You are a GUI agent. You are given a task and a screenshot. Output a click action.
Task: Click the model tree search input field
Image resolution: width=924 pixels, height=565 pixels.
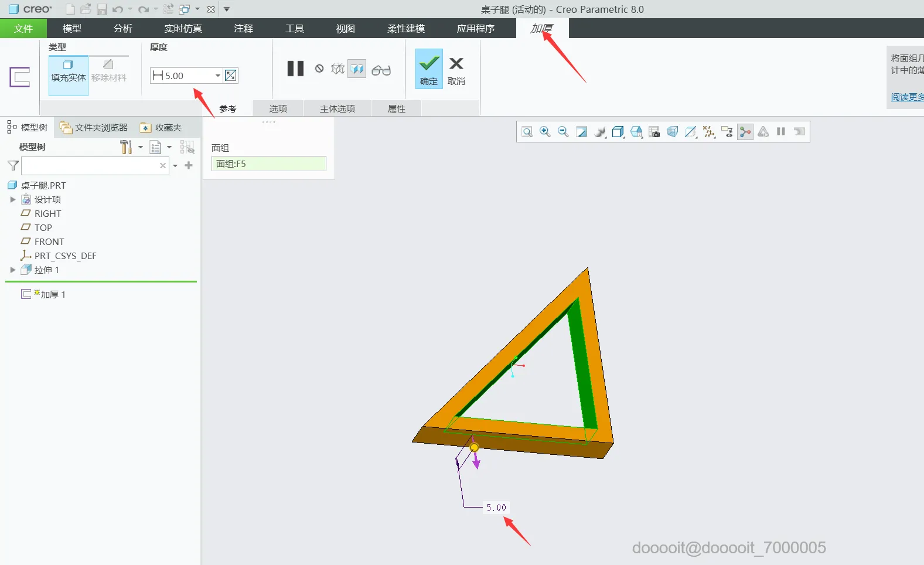95,166
